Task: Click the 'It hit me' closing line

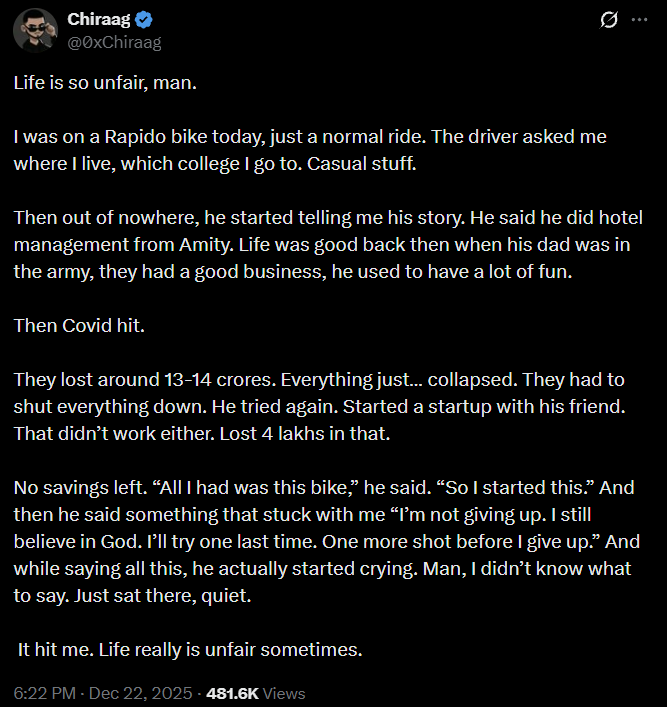Action: pos(190,649)
